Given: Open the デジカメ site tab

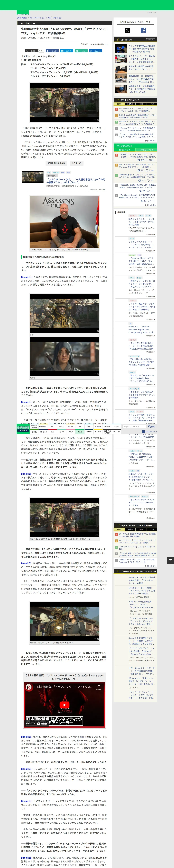Looking at the screenshot, I should coord(61,427).
